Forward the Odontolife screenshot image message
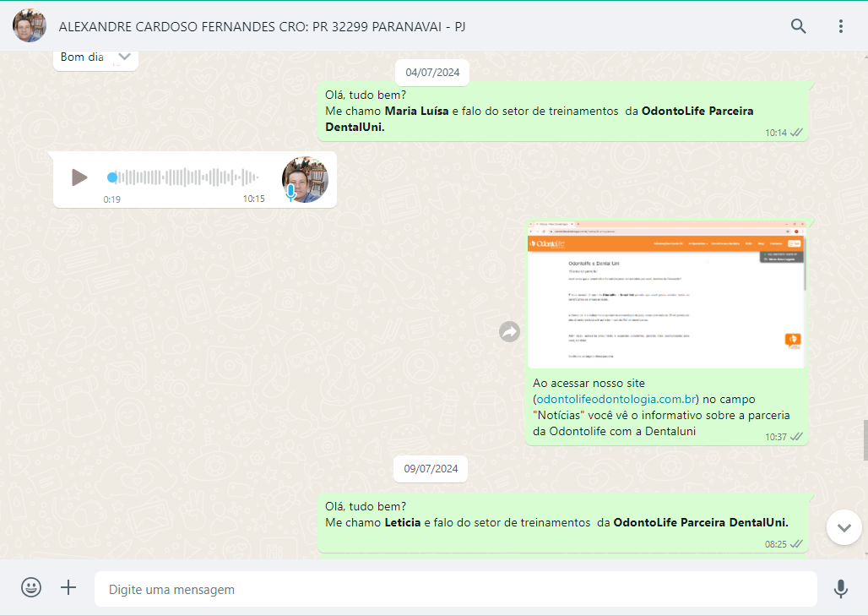The width and height of the screenshot is (868, 616). point(509,332)
